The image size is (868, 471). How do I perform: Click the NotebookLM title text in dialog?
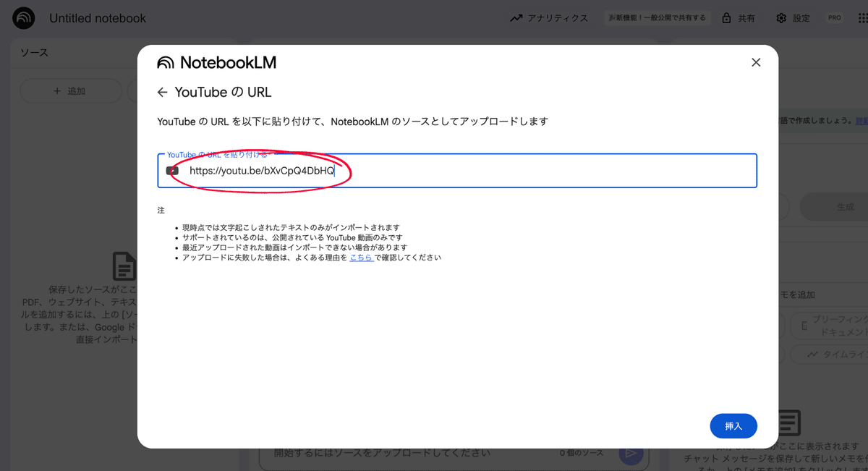pyautogui.click(x=228, y=63)
